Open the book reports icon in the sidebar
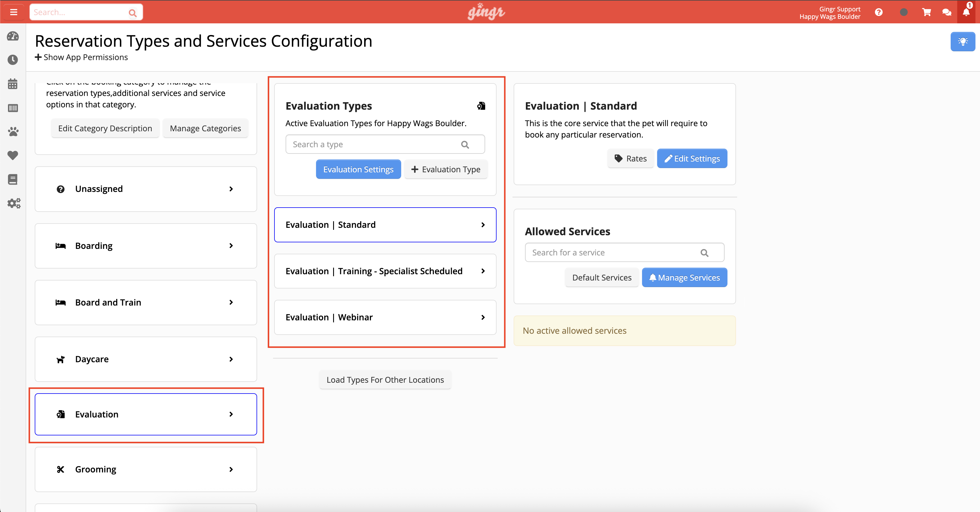 point(13,179)
